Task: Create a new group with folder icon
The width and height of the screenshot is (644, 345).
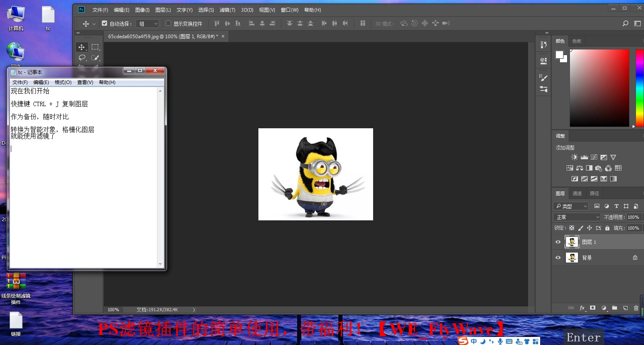Action: (614, 308)
